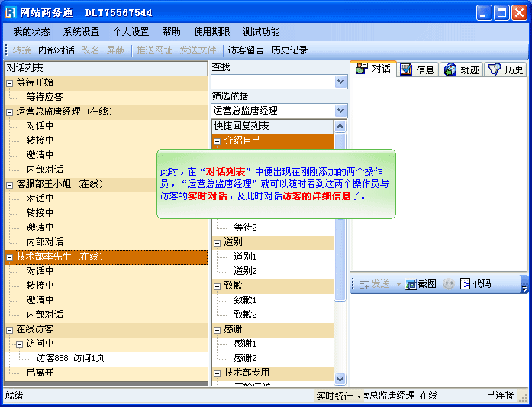Open the 轨迹 track tab
Screen dimensions: 532x407
click(462, 70)
